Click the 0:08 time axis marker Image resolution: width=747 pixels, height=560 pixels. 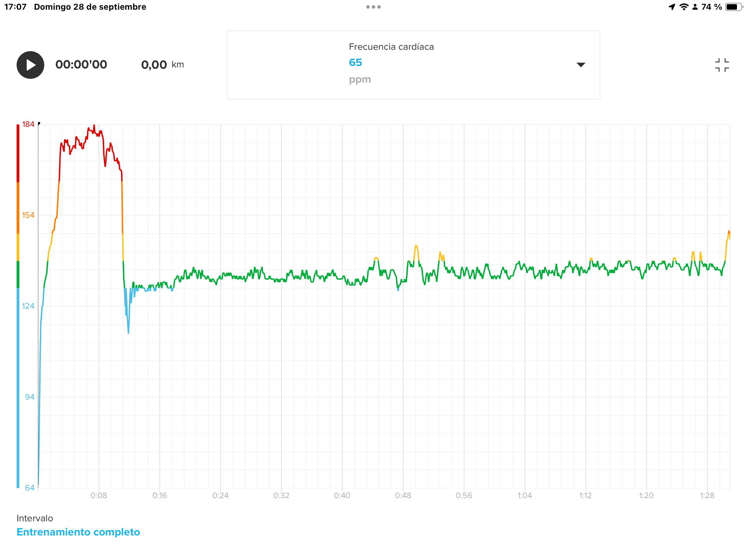coord(99,495)
